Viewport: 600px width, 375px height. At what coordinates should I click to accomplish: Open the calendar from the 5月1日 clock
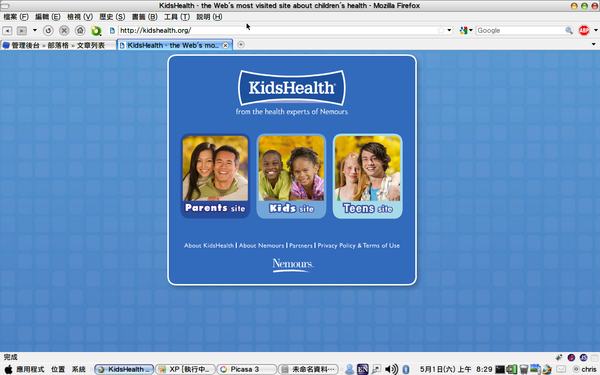pos(455,369)
